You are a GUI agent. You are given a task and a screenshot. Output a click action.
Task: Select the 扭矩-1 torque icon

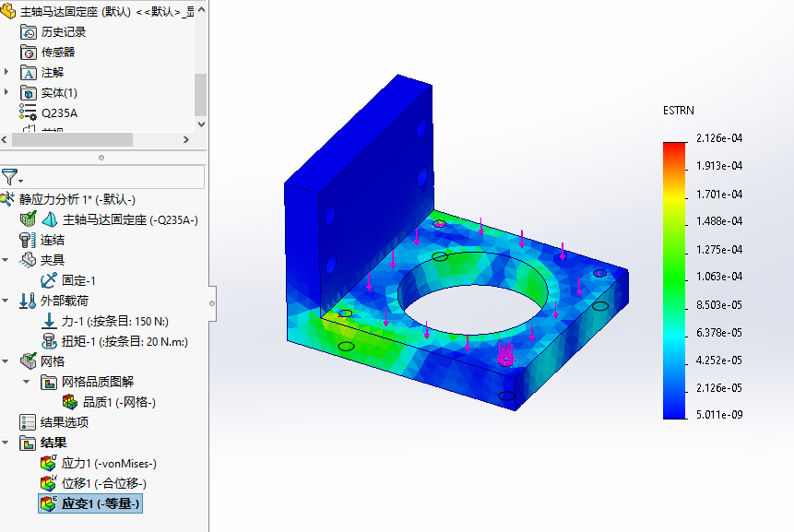coord(49,341)
